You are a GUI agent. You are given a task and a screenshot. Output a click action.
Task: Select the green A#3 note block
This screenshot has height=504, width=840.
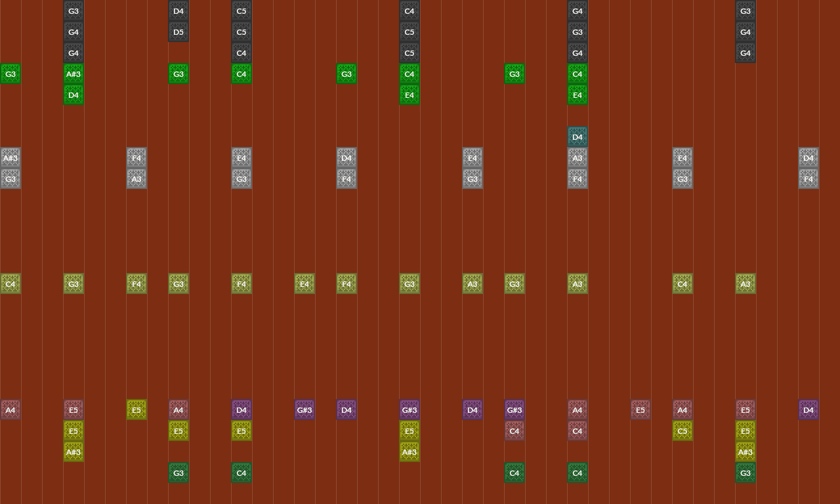tap(73, 74)
